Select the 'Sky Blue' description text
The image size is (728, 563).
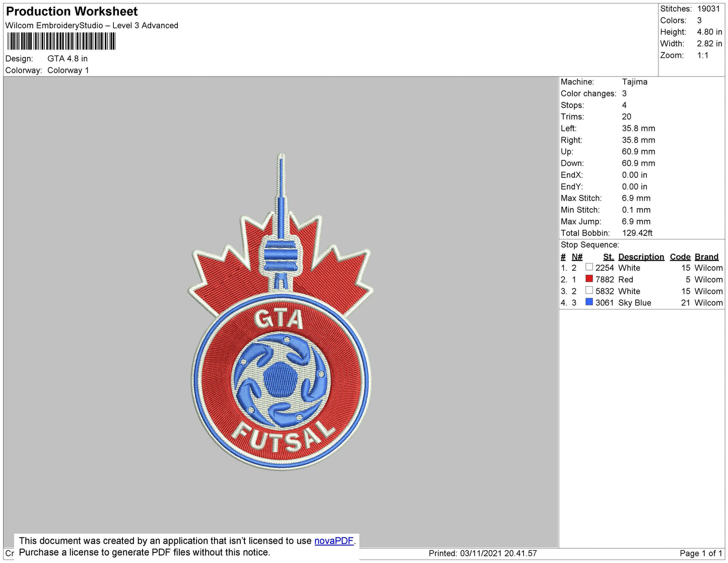click(x=635, y=303)
